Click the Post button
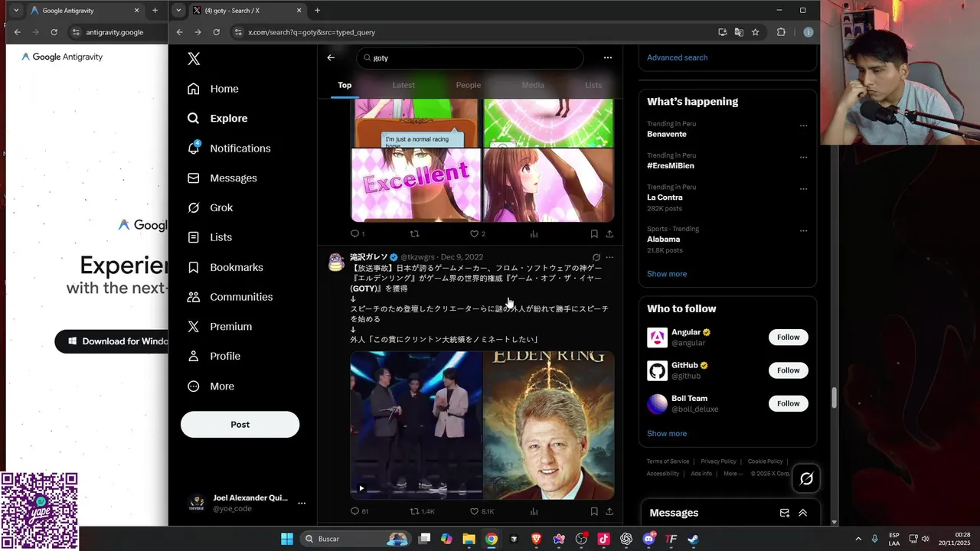 point(240,425)
